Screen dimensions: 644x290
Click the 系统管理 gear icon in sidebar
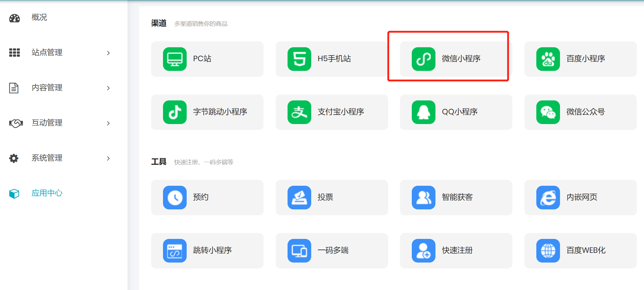[x=14, y=158]
